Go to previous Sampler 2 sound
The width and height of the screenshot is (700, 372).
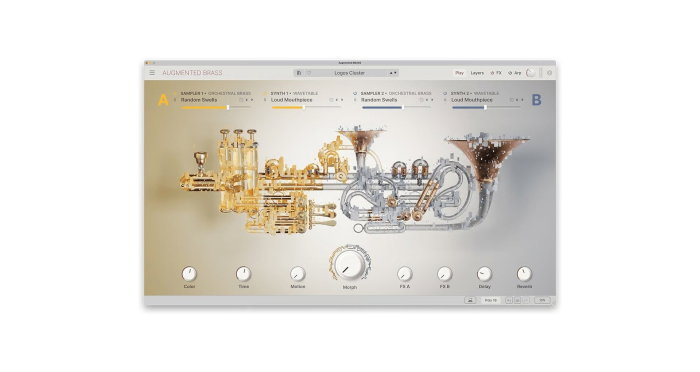point(427,100)
